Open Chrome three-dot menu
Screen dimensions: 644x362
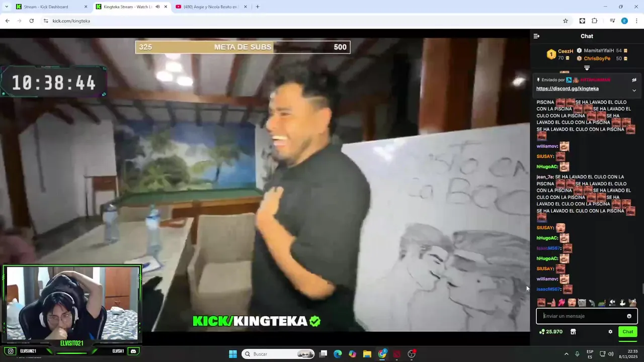click(x=636, y=21)
